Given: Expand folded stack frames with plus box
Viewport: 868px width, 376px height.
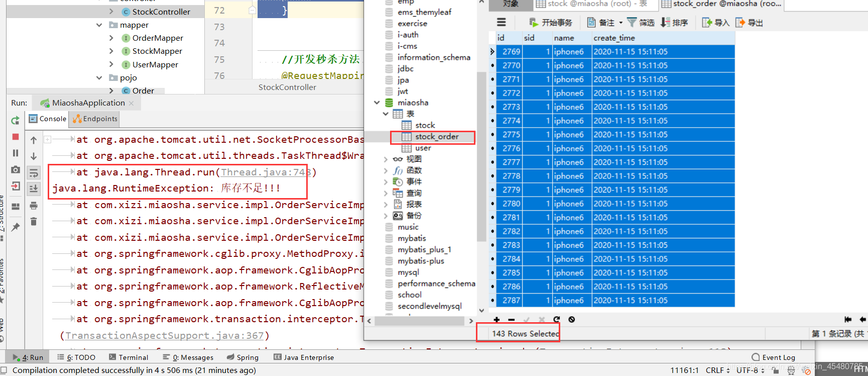Looking at the screenshot, I should click(47, 139).
